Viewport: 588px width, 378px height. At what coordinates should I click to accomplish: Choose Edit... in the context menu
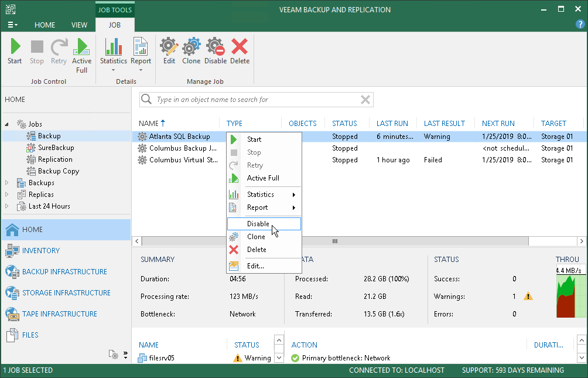[264, 265]
